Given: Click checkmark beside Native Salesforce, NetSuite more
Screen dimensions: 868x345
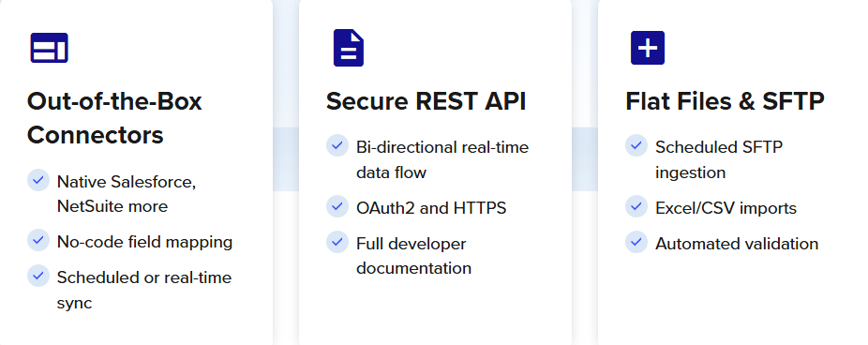Looking at the screenshot, I should (38, 180).
